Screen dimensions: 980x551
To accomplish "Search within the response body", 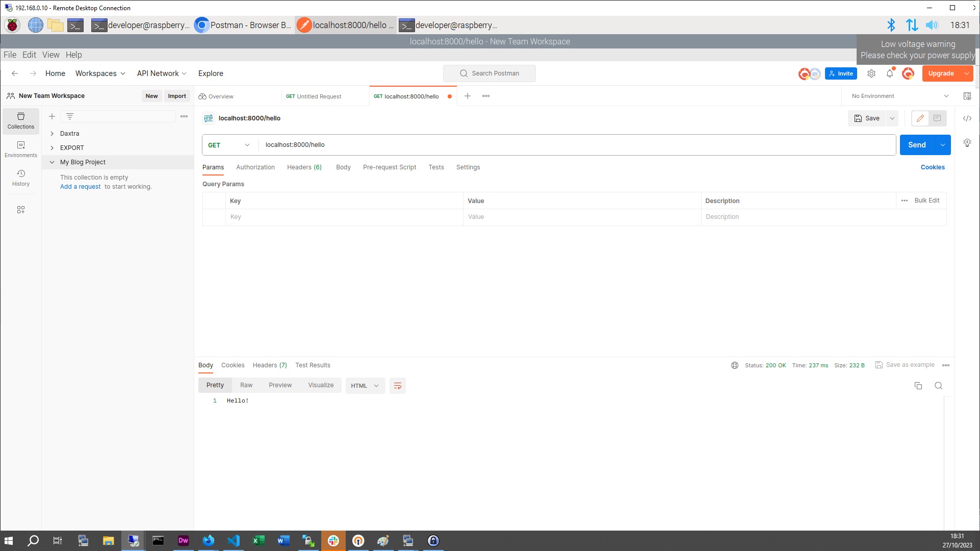I will [x=938, y=386].
